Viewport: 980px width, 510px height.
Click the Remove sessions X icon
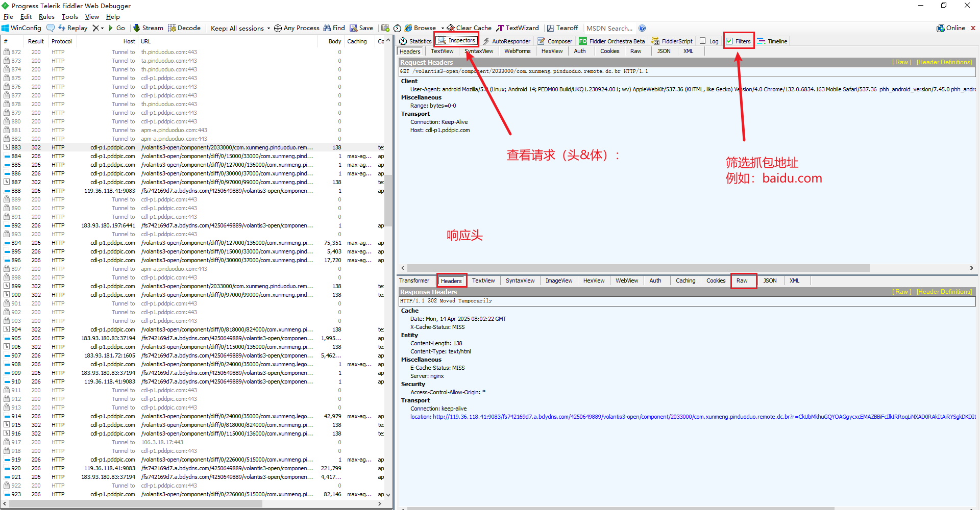tap(95, 28)
